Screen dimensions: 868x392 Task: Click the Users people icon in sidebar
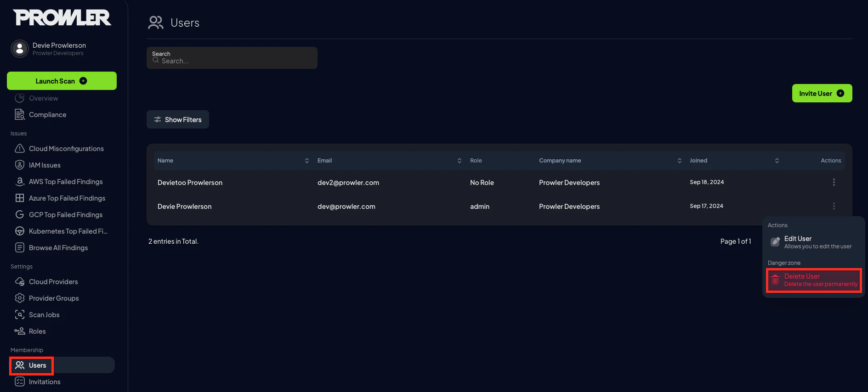20,365
